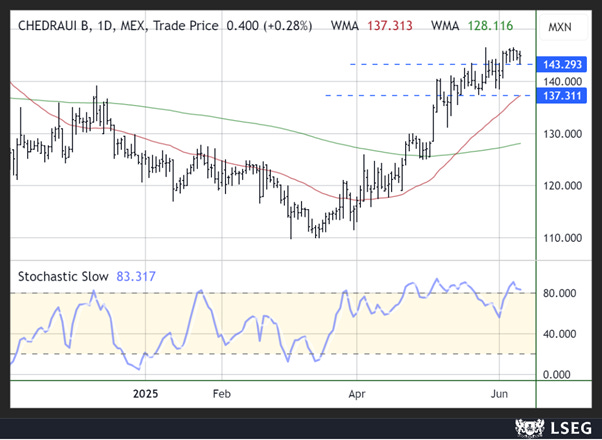Click the 110.000 price axis label

tap(562, 238)
